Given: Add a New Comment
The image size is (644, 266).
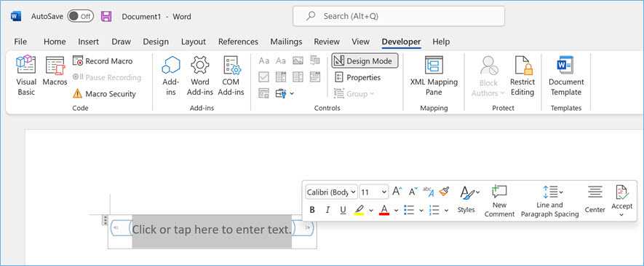Looking at the screenshot, I should 499,201.
